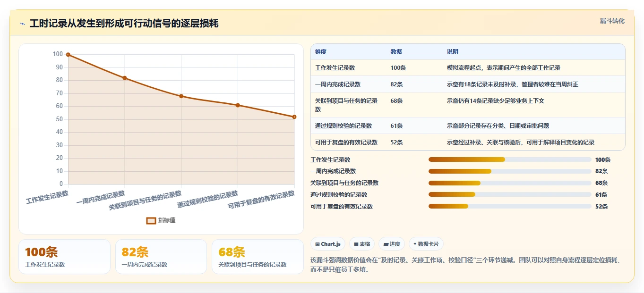Click x-axis label 一周内完成记录数
This screenshot has height=293, width=644.
(101, 197)
